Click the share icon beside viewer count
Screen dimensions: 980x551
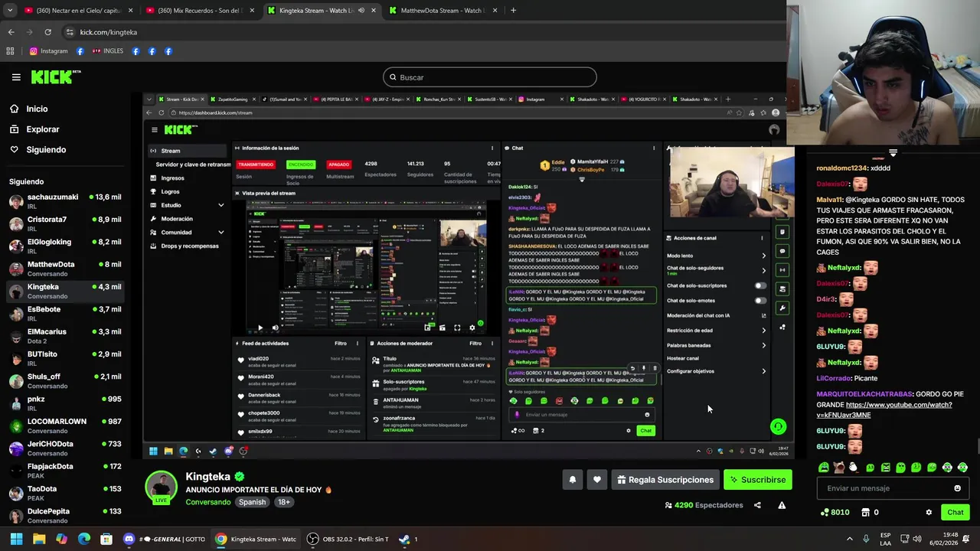click(x=757, y=505)
